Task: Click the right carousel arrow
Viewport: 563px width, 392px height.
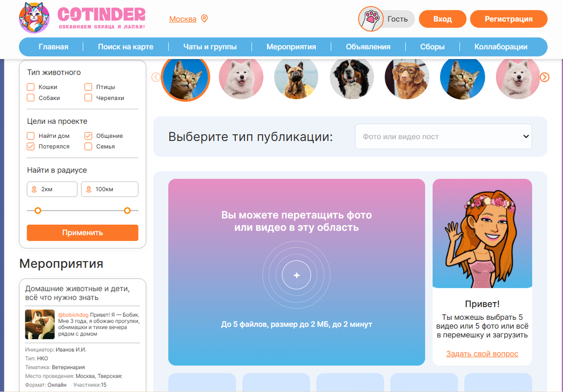Action: (544, 77)
